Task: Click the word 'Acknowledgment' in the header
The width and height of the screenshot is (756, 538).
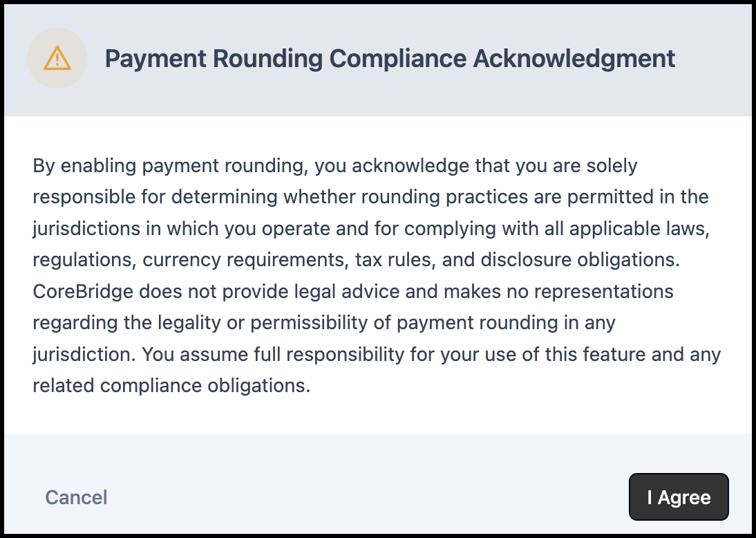Action: 574,58
